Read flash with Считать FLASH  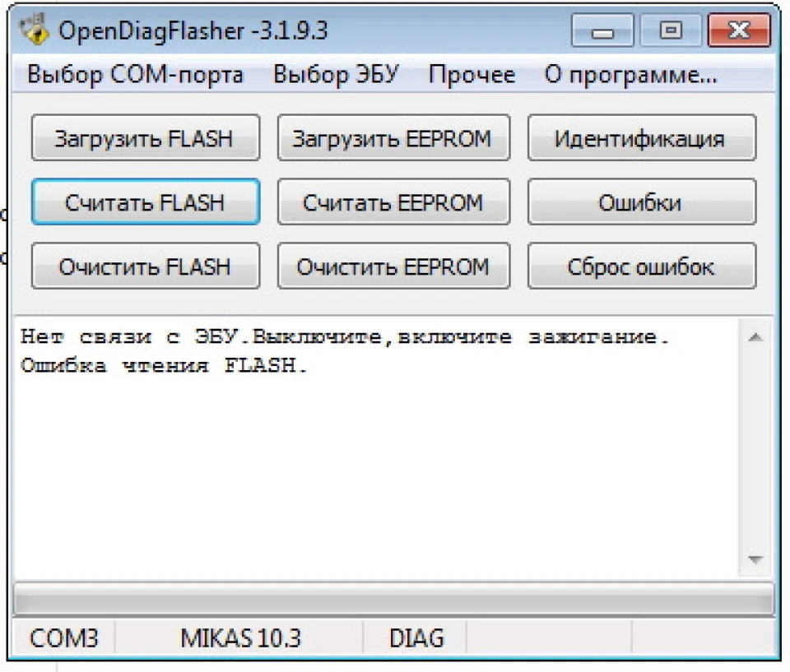coord(146,202)
